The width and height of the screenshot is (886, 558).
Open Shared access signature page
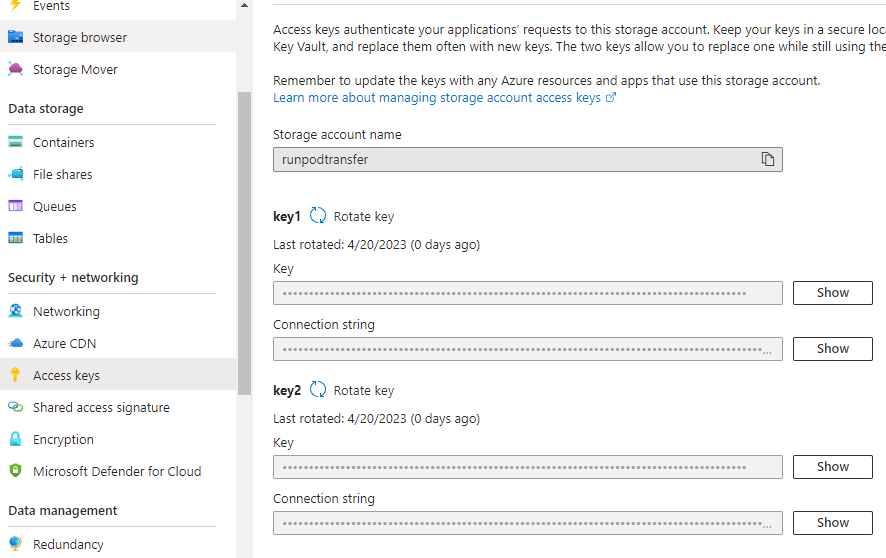coord(101,408)
